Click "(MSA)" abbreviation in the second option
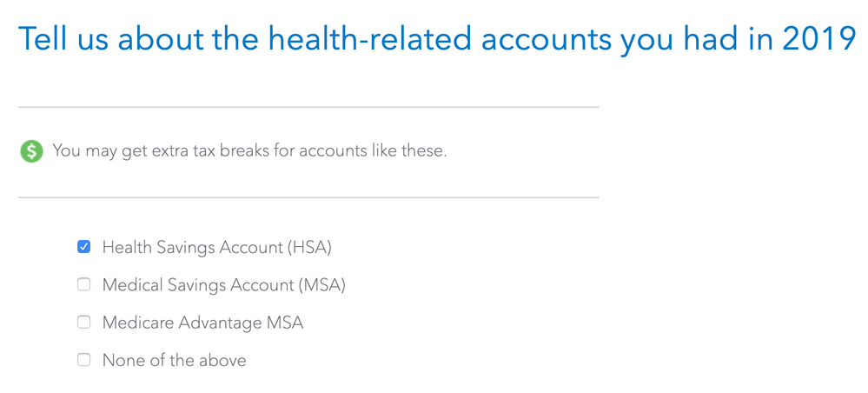 pos(321,285)
